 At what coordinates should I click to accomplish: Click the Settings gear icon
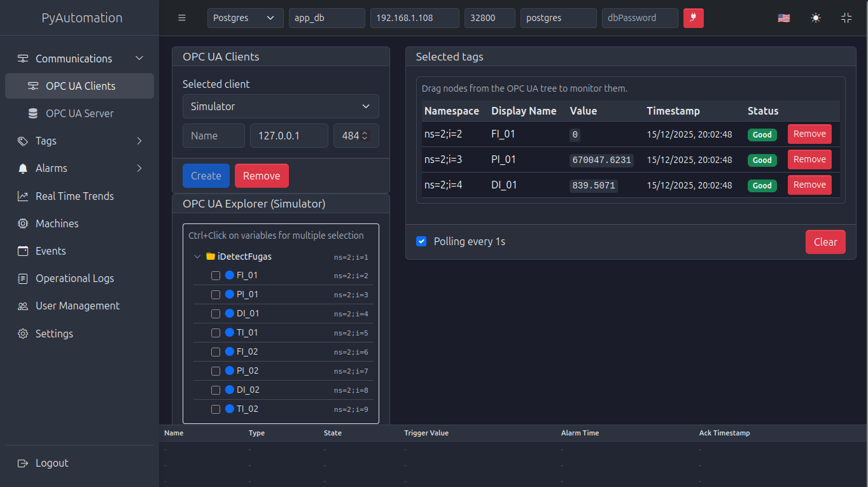point(23,334)
